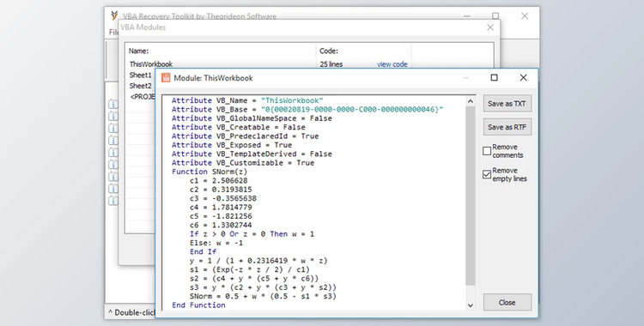Select Sheet1 in the VBA Modules list
This screenshot has height=326, width=644.
click(x=141, y=75)
